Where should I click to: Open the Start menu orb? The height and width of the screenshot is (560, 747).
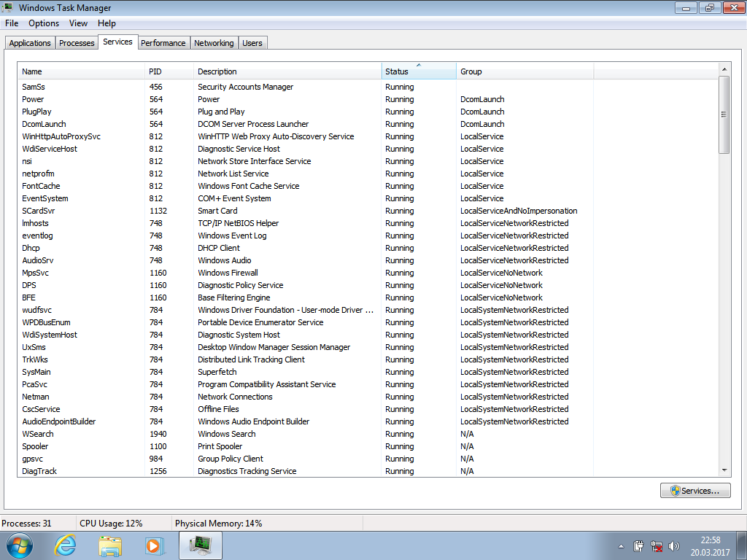[x=19, y=545]
